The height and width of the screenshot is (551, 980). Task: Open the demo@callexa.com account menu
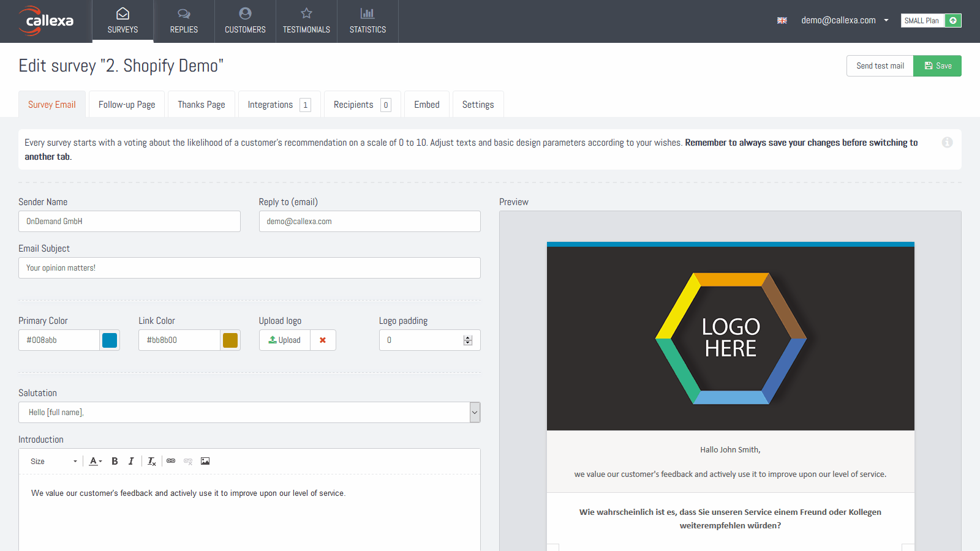click(x=844, y=21)
